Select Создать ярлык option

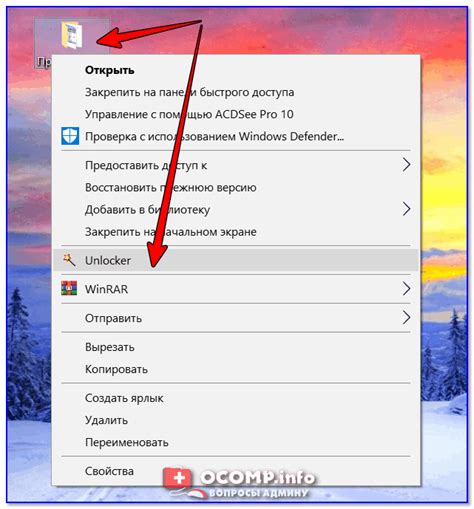[124, 398]
